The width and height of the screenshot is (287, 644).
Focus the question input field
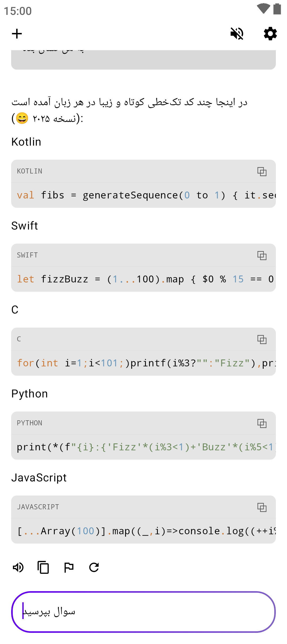143,612
